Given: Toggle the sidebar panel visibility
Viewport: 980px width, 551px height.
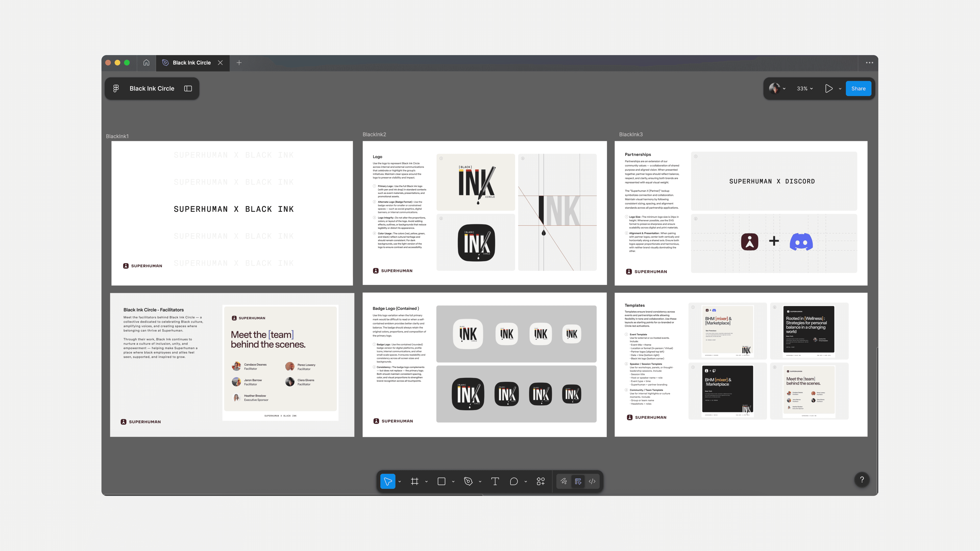Looking at the screenshot, I should (x=188, y=89).
